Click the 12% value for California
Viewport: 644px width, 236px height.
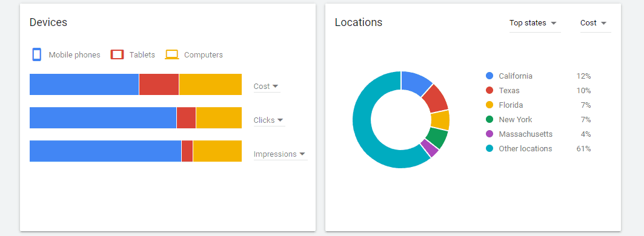coord(583,76)
